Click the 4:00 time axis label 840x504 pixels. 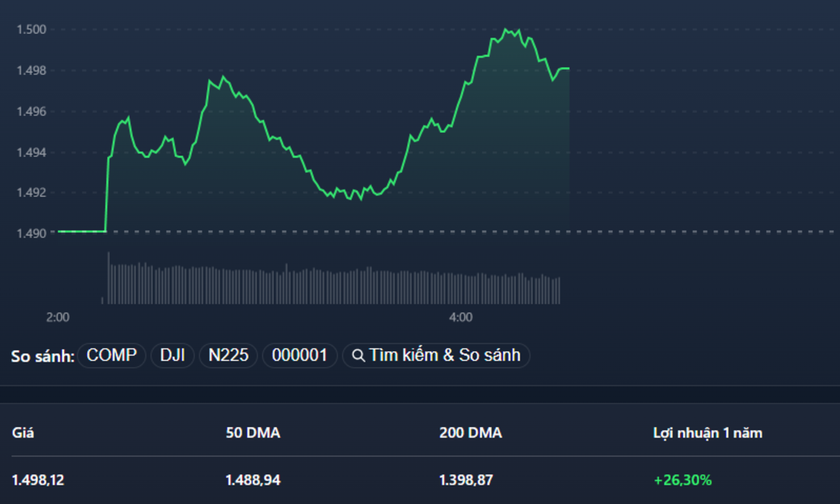click(461, 317)
